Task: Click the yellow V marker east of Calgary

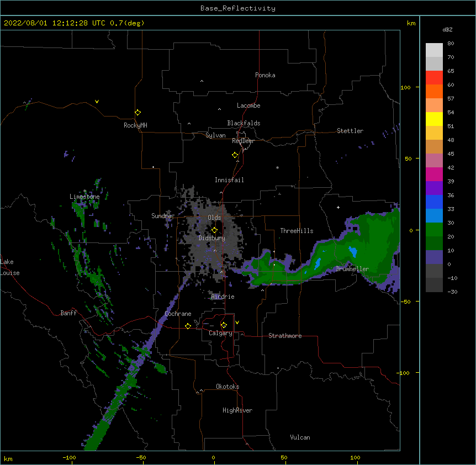Action: coord(237,323)
